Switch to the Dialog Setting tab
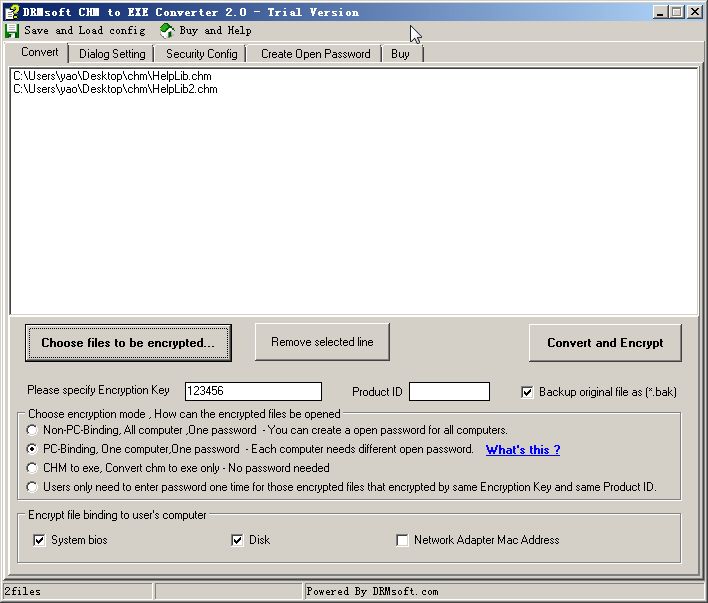This screenshot has height=603, width=708. [112, 54]
